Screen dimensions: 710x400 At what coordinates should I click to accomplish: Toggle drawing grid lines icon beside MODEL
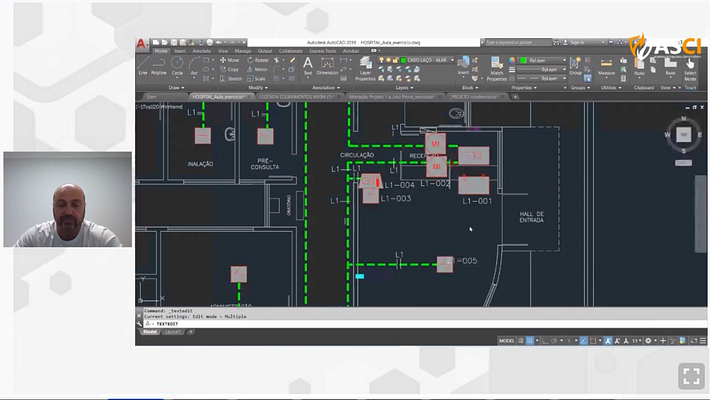[521, 341]
